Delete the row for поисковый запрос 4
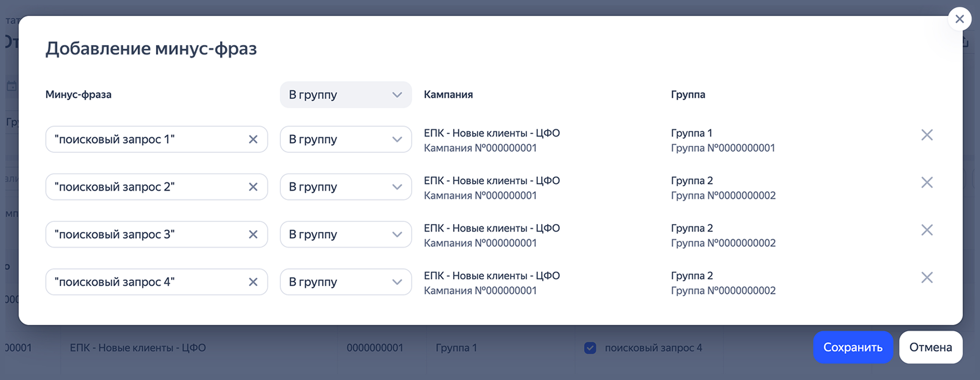Screen dimensions: 980x380 coord(927,277)
